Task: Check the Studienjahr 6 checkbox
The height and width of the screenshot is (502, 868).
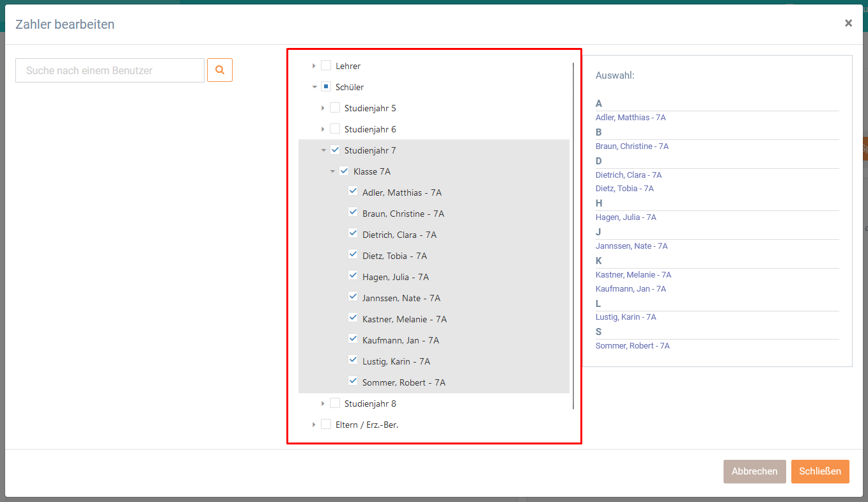Action: pos(335,129)
